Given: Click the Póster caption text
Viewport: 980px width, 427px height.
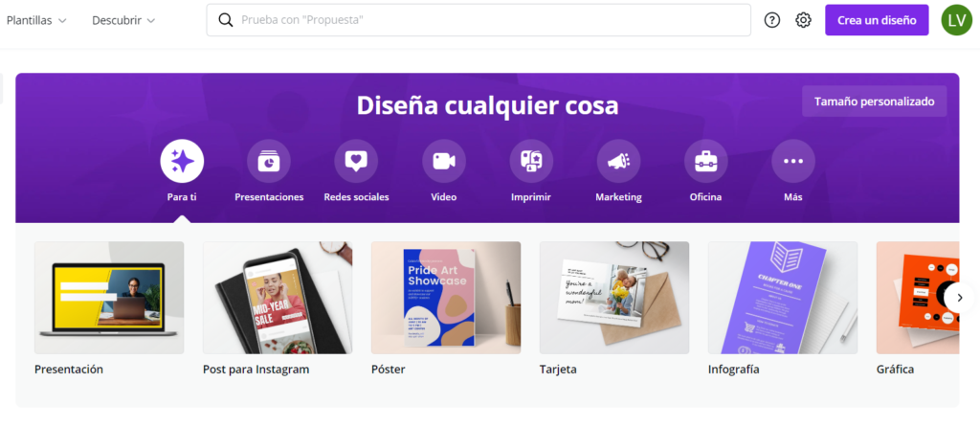Looking at the screenshot, I should (x=389, y=370).
